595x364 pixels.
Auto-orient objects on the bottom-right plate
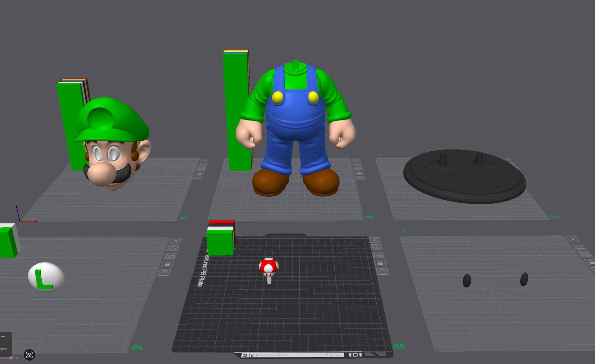[579, 247]
